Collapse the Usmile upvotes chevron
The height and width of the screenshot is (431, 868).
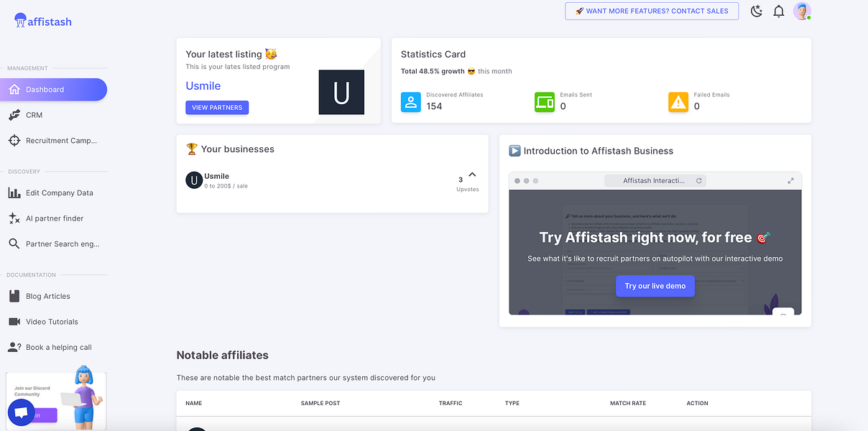coord(472,174)
